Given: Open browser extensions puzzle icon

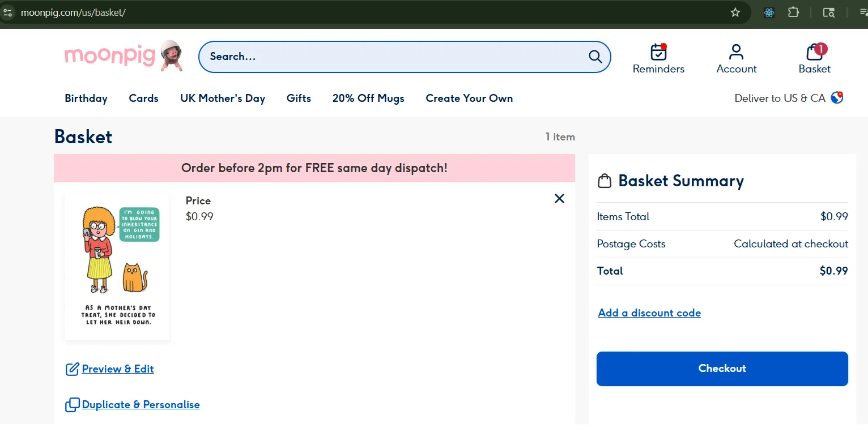Looking at the screenshot, I should click(x=794, y=12).
